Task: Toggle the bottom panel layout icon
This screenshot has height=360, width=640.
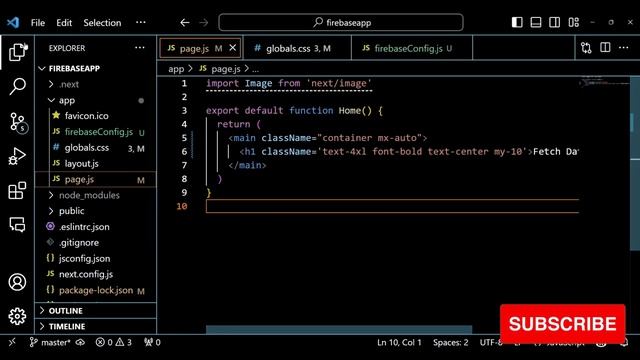Action: [x=536, y=22]
